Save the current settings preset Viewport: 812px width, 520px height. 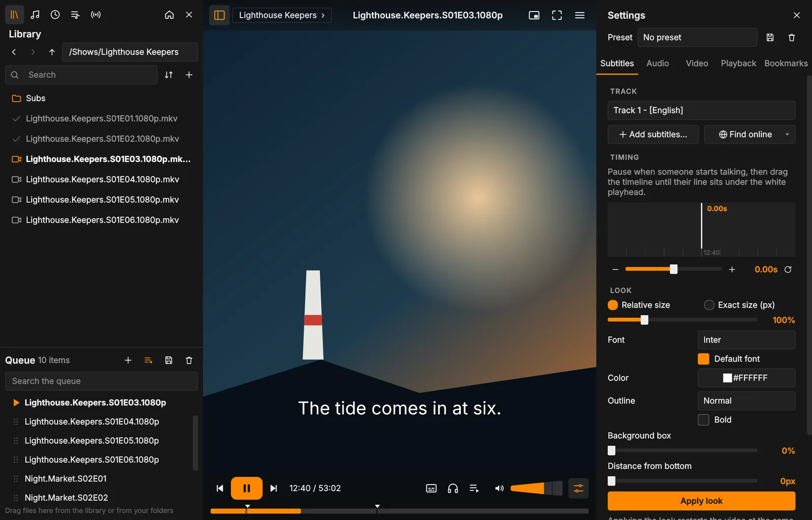click(770, 38)
